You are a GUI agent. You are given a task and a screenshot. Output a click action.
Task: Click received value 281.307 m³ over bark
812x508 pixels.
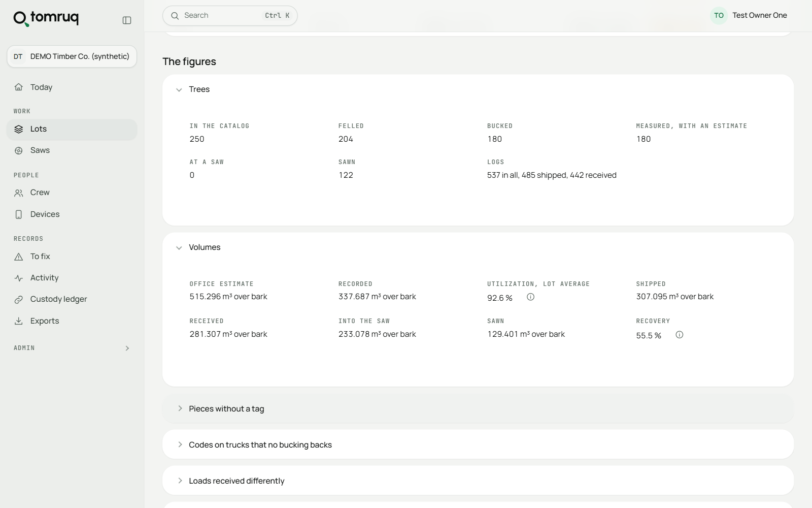click(228, 334)
